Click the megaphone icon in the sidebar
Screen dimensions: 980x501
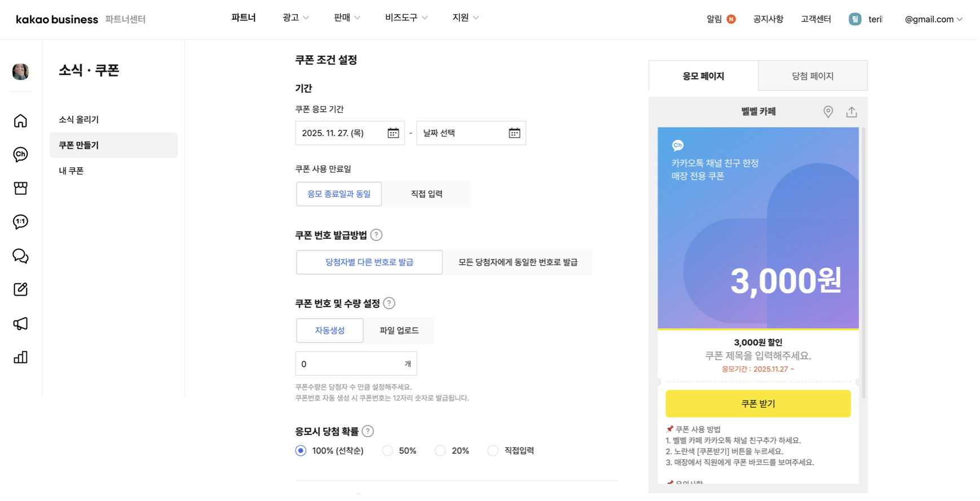pos(20,323)
